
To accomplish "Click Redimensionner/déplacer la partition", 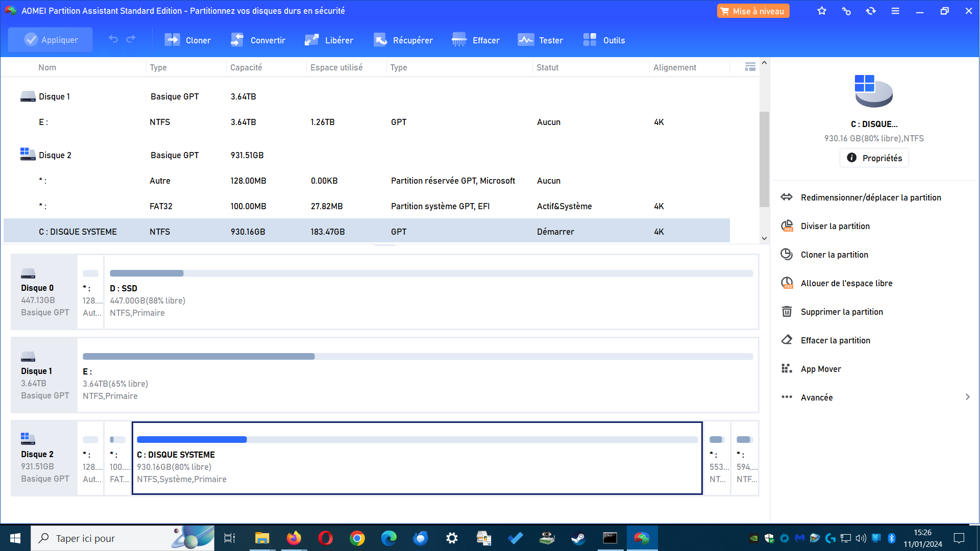I will [870, 197].
